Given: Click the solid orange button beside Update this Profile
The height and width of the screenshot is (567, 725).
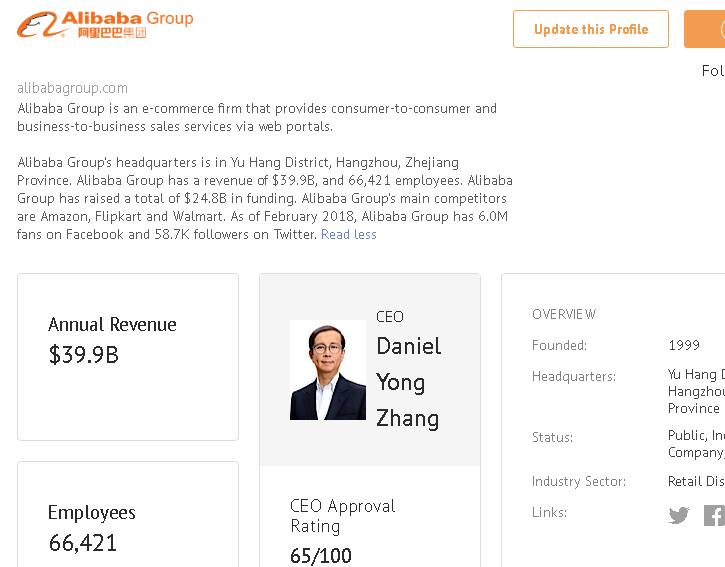Looking at the screenshot, I should tap(705, 29).
